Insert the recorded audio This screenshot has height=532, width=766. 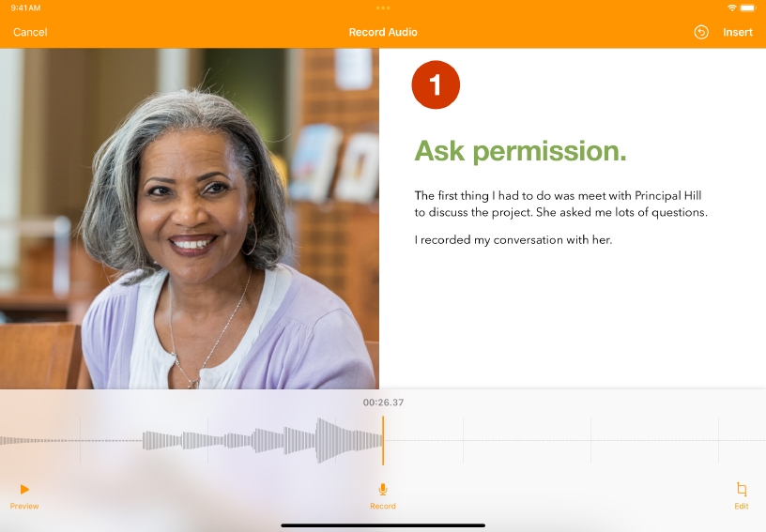[x=738, y=32]
